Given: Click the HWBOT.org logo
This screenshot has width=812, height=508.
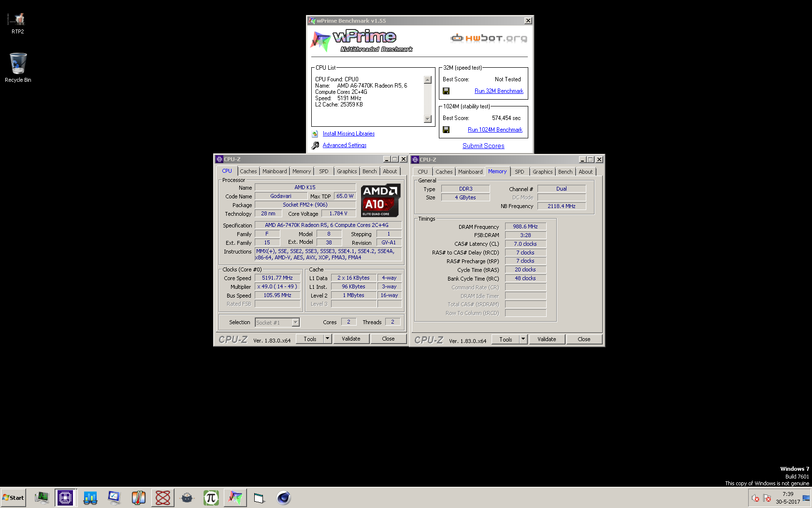Looking at the screenshot, I should click(489, 38).
